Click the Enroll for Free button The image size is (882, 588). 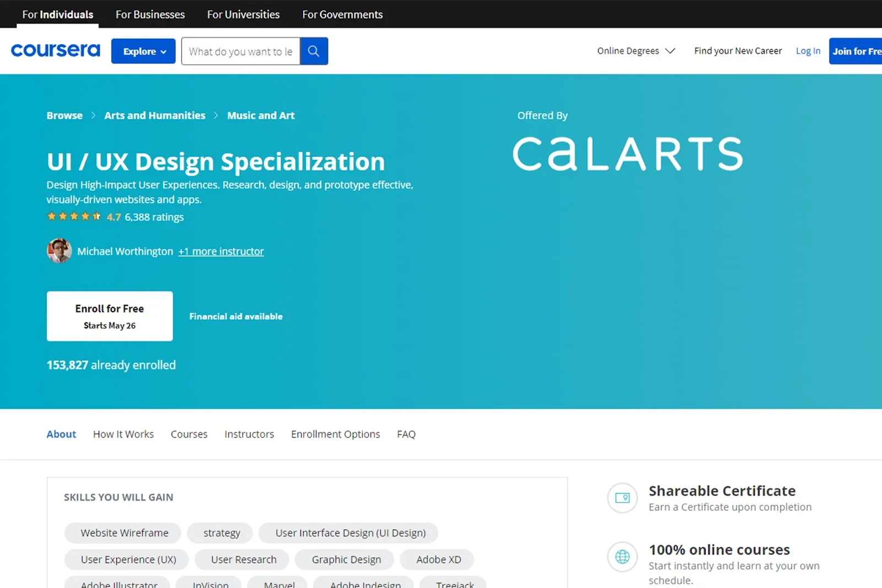tap(110, 316)
